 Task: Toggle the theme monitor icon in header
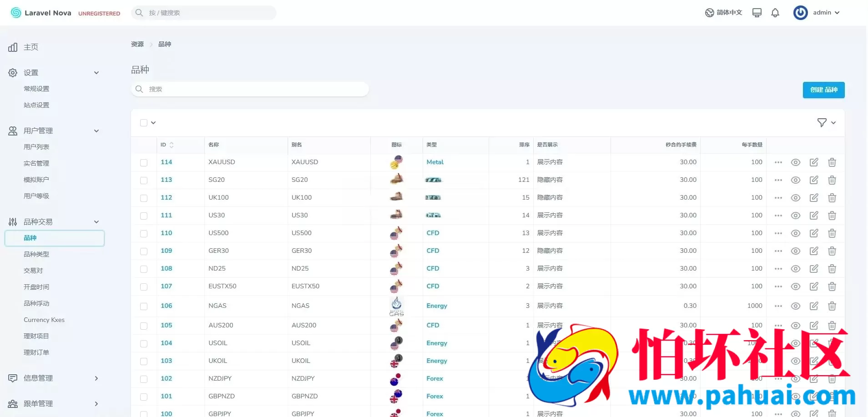point(757,13)
